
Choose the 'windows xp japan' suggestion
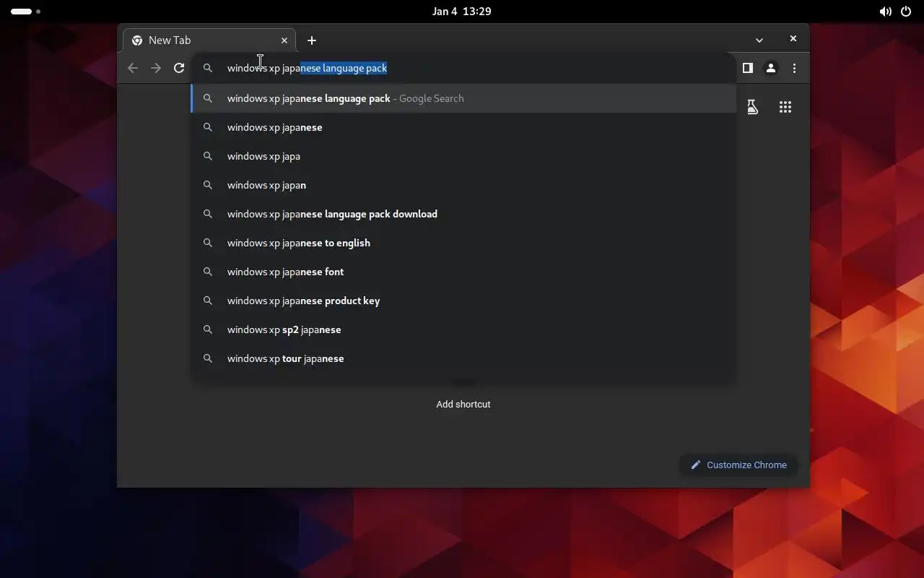pyautogui.click(x=463, y=185)
